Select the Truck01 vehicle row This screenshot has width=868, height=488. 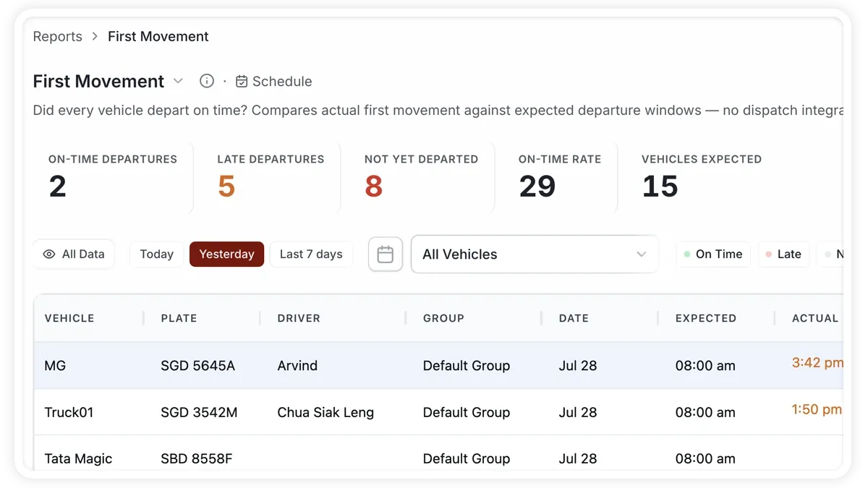[x=438, y=412]
